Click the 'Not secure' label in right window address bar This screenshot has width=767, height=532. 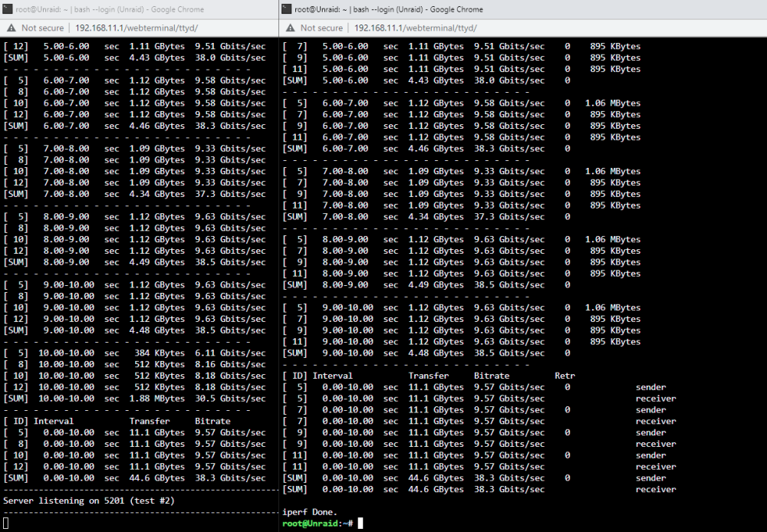click(x=321, y=28)
